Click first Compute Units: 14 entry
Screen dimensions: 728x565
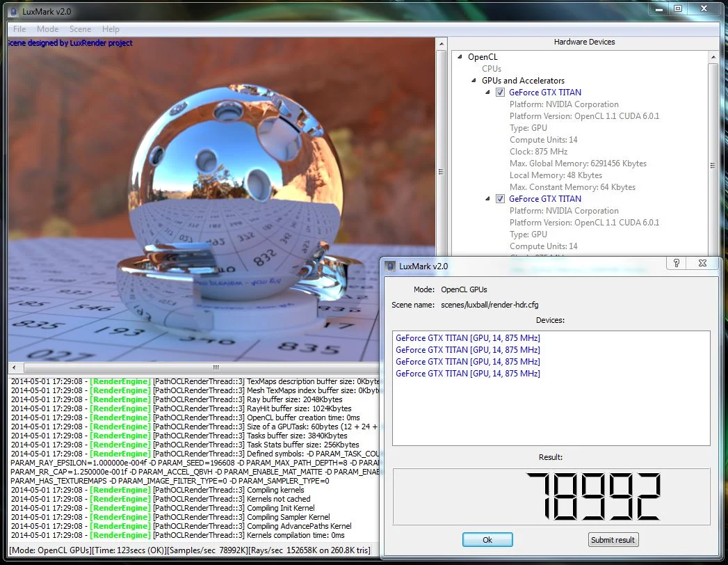[x=543, y=139]
